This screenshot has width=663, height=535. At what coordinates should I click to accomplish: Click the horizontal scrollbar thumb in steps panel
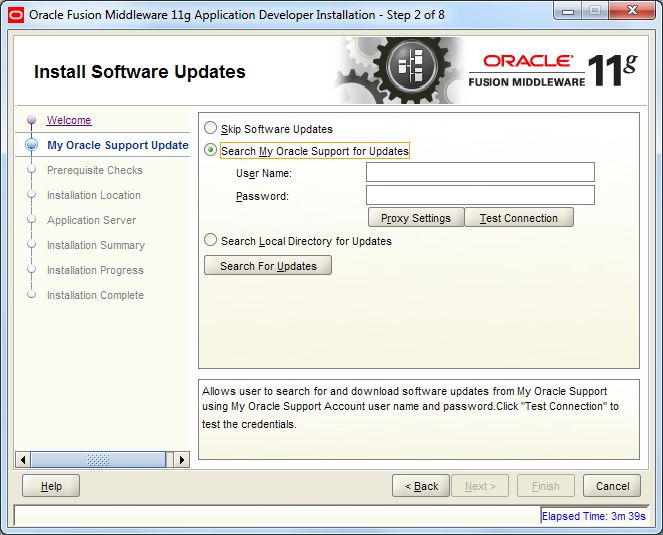point(98,460)
